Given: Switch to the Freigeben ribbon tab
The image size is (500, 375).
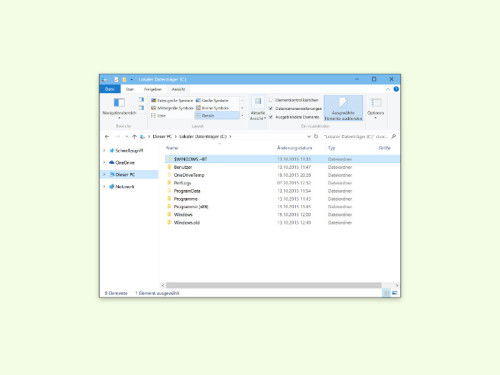Looking at the screenshot, I should [153, 89].
